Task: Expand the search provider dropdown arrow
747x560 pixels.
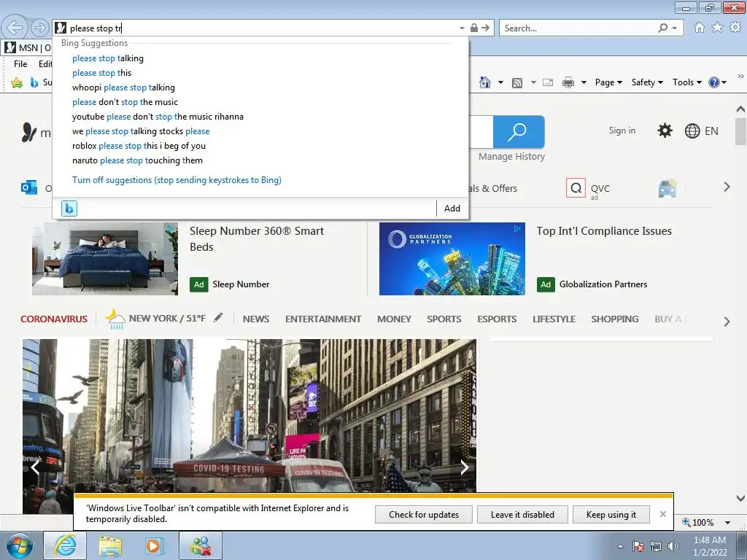Action: (x=674, y=28)
